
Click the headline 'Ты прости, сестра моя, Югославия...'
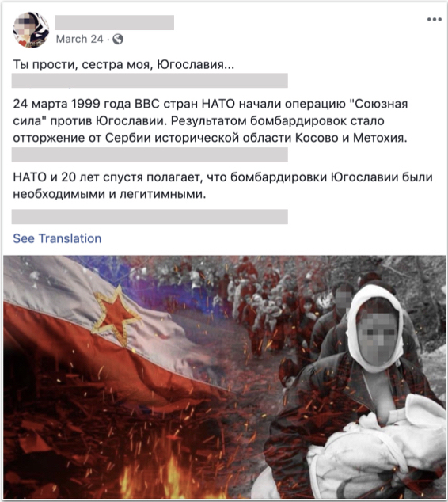[123, 64]
